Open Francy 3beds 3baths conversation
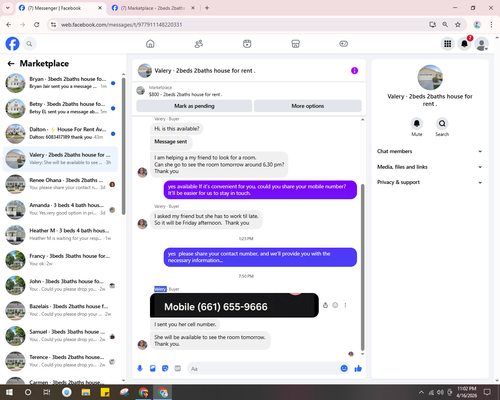500x400 pixels. point(60,260)
